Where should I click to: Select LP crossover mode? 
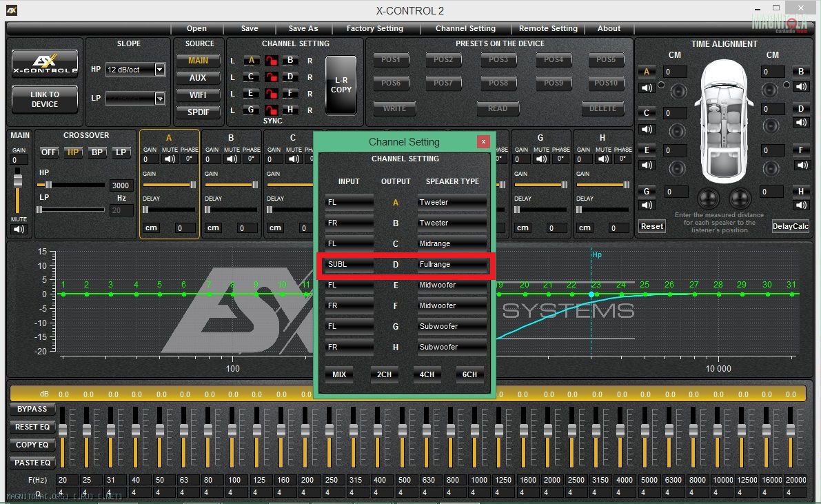click(x=121, y=152)
